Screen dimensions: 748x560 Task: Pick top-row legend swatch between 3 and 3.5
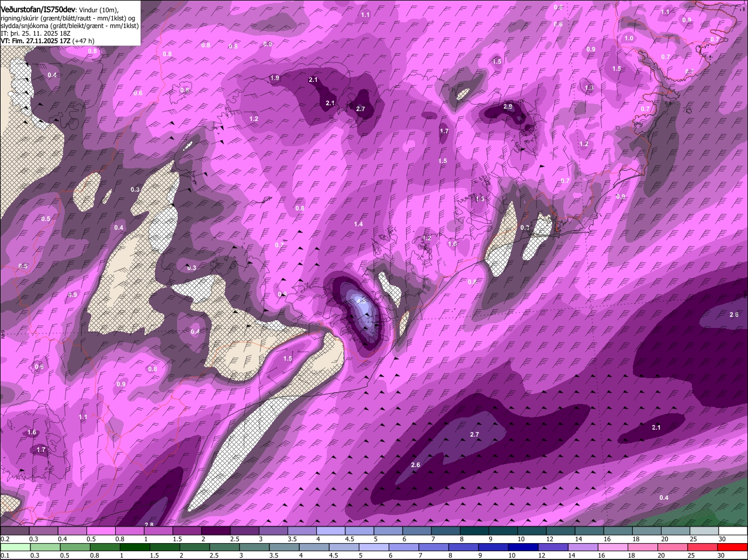point(273,531)
